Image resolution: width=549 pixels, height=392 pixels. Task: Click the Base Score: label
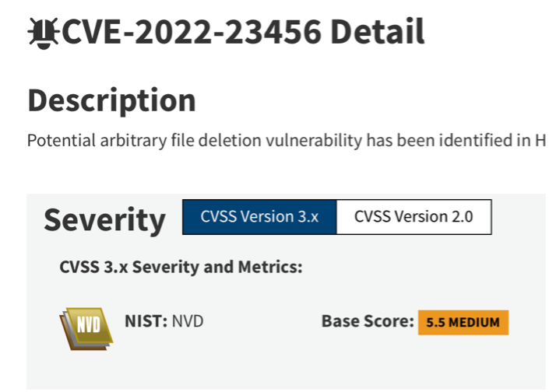tap(367, 320)
